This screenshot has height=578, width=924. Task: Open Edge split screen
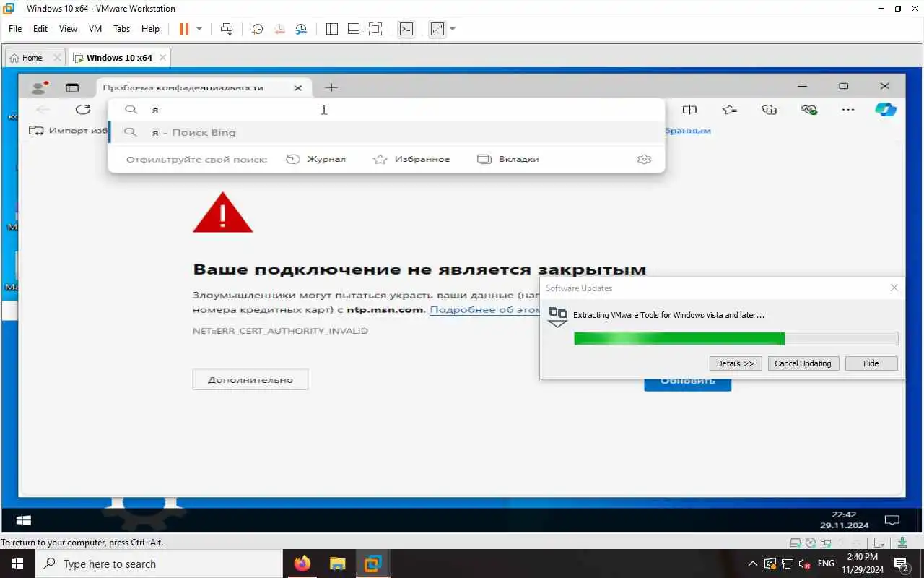coord(689,110)
